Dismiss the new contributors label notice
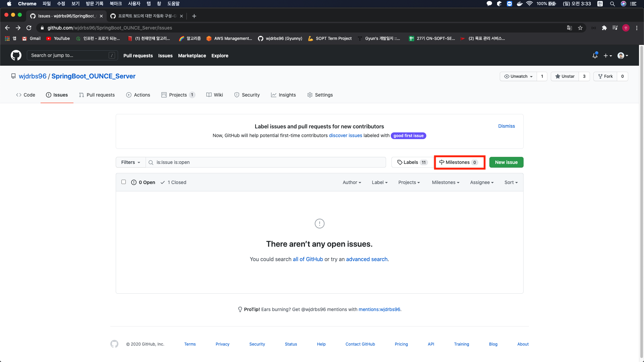644x362 pixels. coord(506,126)
